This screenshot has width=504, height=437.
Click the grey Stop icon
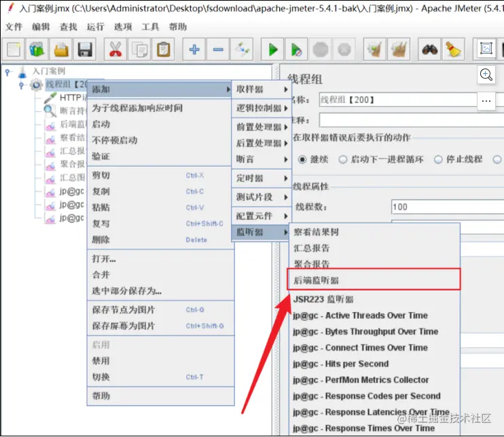[320, 50]
